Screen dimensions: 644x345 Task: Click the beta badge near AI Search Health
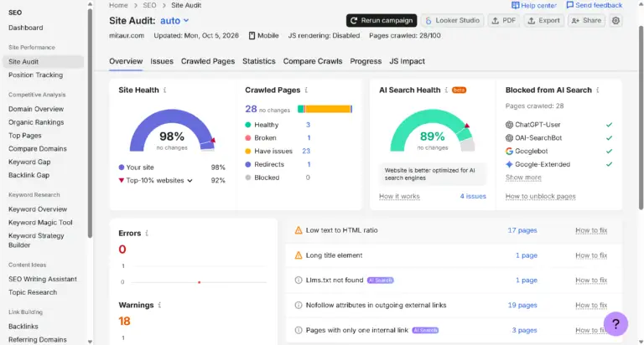click(459, 90)
